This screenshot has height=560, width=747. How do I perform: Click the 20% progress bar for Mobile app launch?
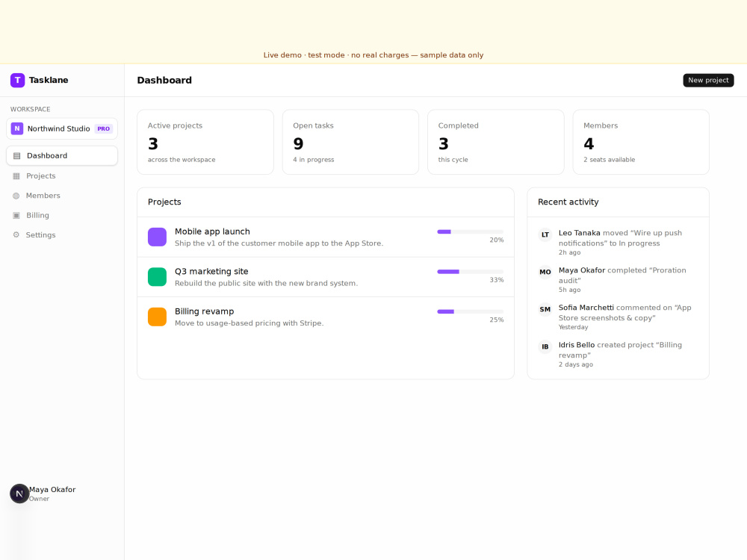pos(470,232)
